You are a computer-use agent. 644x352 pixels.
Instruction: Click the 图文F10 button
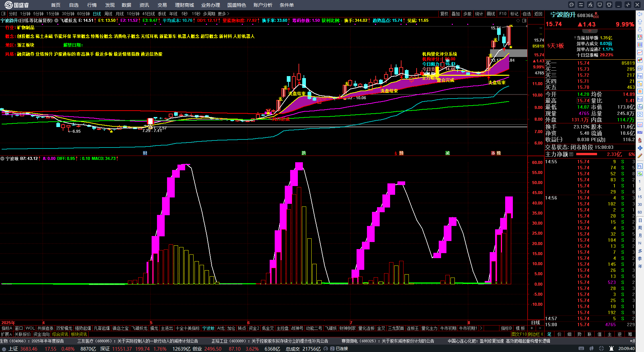click(x=519, y=334)
